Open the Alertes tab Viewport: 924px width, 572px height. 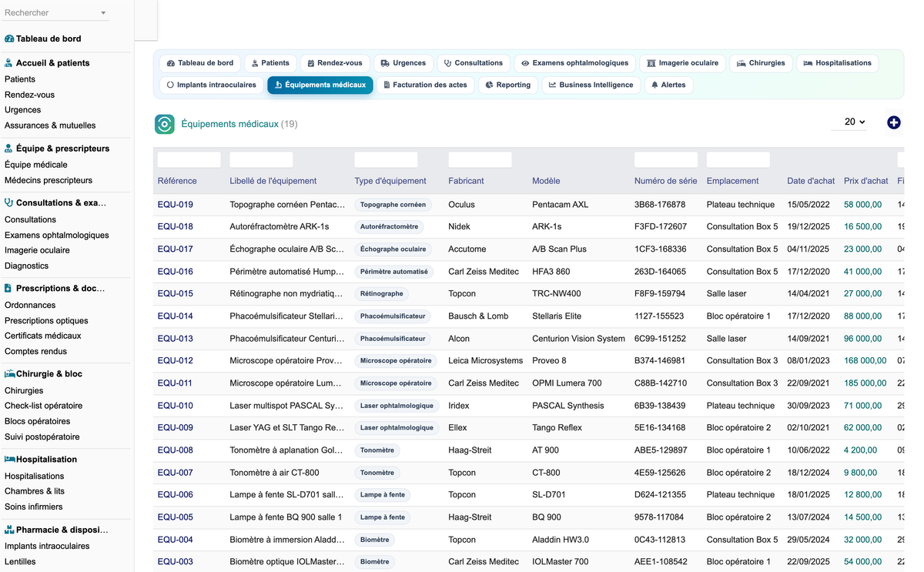pyautogui.click(x=668, y=85)
